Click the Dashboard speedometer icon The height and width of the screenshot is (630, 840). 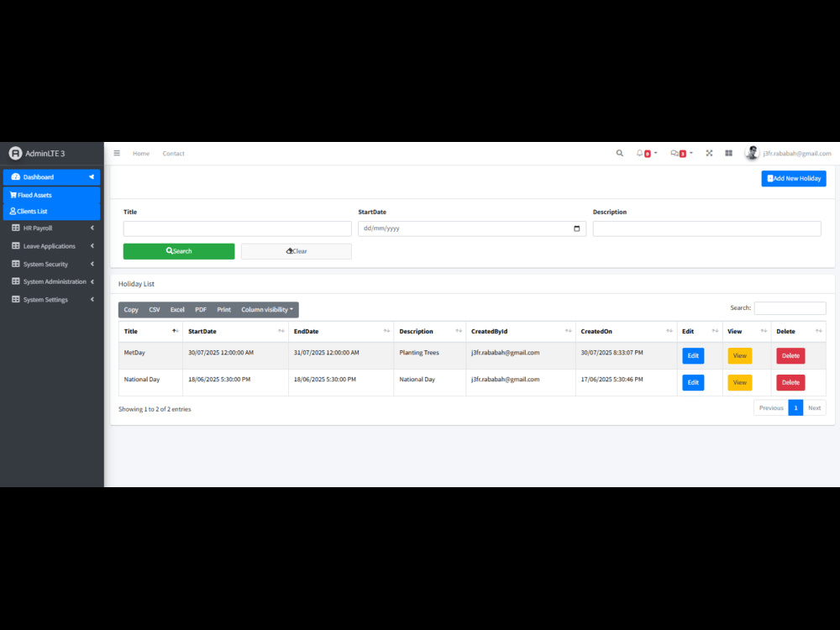coord(15,176)
